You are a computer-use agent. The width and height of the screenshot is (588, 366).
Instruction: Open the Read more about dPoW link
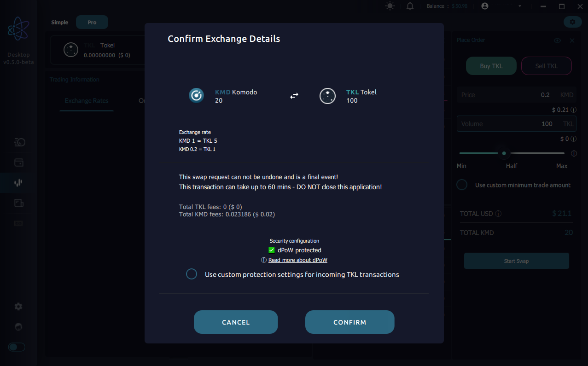click(x=298, y=260)
